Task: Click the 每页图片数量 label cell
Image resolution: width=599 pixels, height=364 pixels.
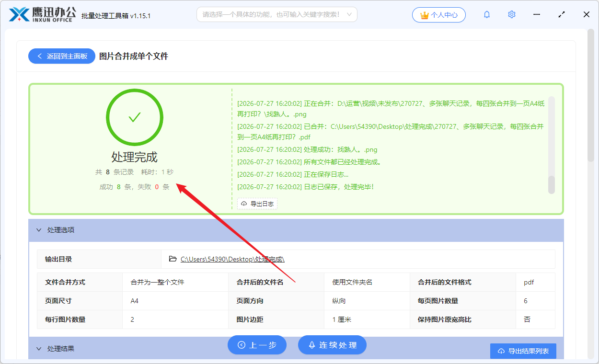Action: click(x=463, y=301)
